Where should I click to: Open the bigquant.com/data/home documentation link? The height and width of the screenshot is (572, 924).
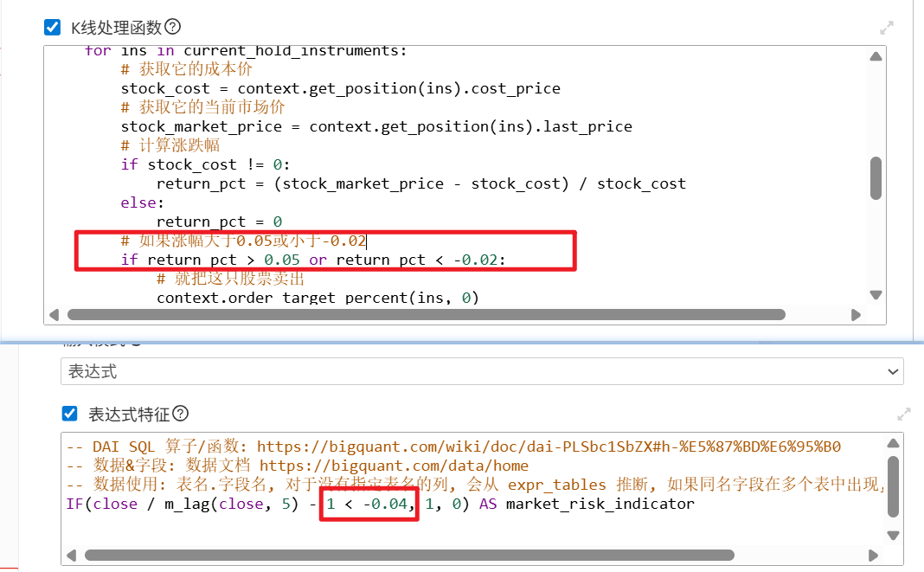pyautogui.click(x=394, y=466)
